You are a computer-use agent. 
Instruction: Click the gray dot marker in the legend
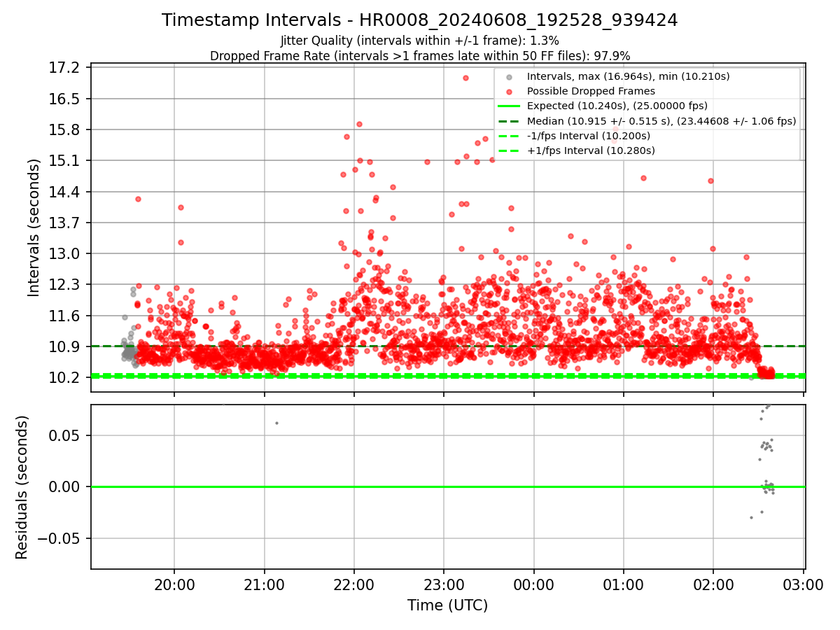pos(509,77)
